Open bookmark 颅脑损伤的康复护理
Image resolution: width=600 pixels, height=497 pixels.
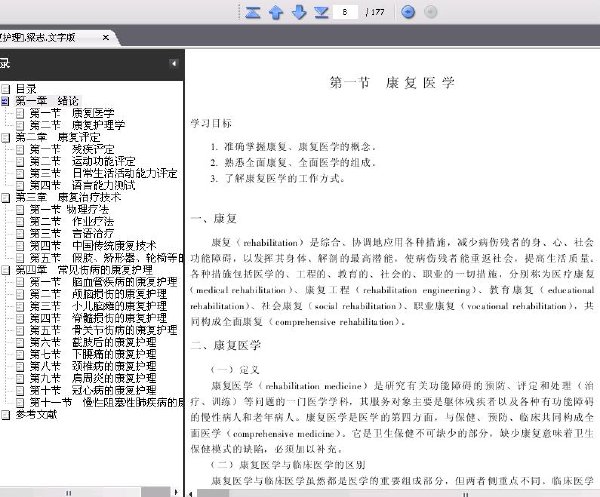pyautogui.click(x=119, y=294)
